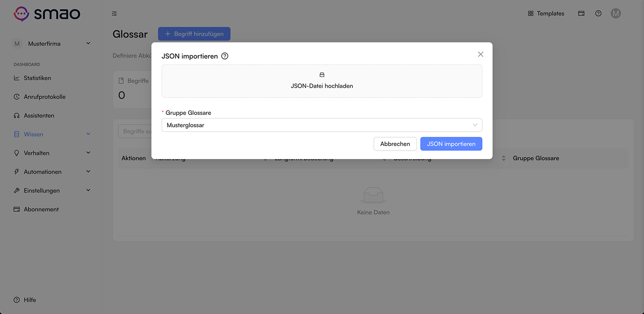Click the Abonnement card icon
Viewport: 644px width, 314px height.
pyautogui.click(x=17, y=210)
